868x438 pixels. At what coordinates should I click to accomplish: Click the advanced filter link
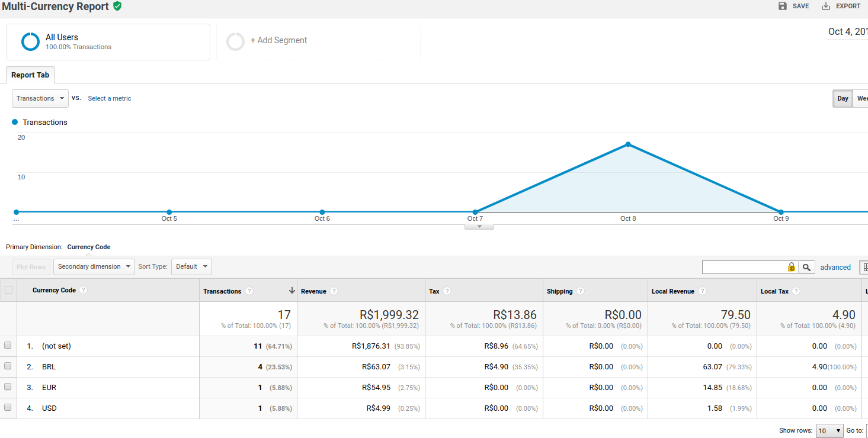(x=835, y=268)
